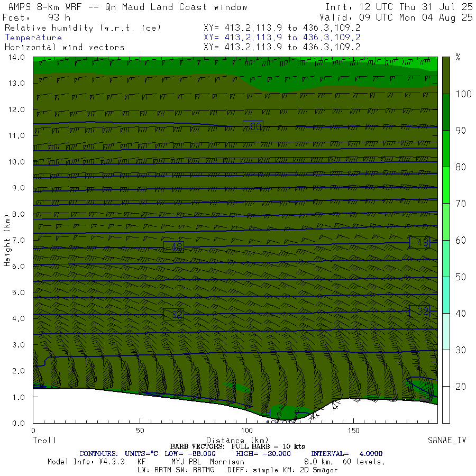Click the "LW: RRTM SW: RRTMG" radiation text
This screenshot has height=476, width=476.
pos(176,470)
